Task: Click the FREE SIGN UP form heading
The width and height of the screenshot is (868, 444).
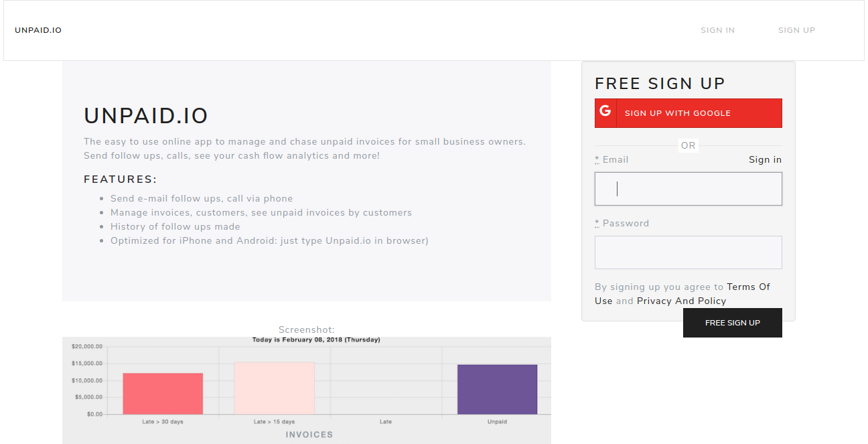Action: coord(660,84)
